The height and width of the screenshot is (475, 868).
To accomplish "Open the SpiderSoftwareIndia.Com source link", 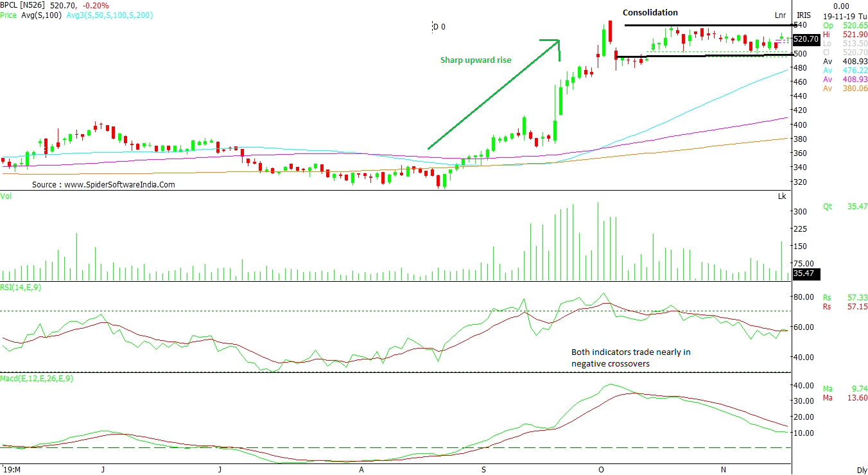I will [103, 184].
